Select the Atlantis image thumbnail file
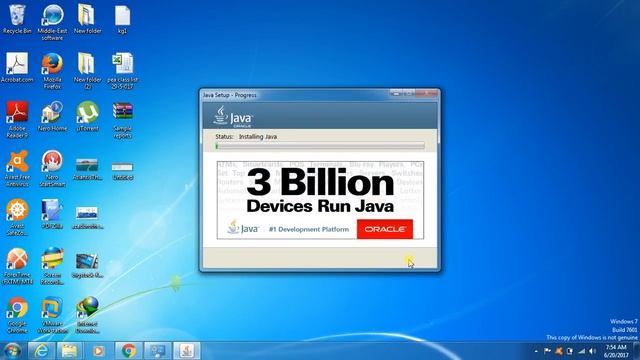This screenshot has width=640, height=360. pos(87,169)
